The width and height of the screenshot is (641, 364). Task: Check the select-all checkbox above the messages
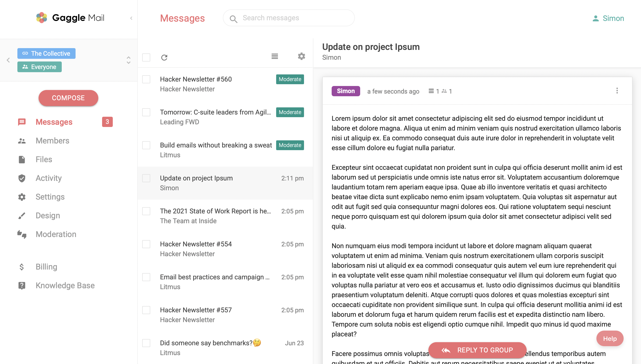(146, 57)
